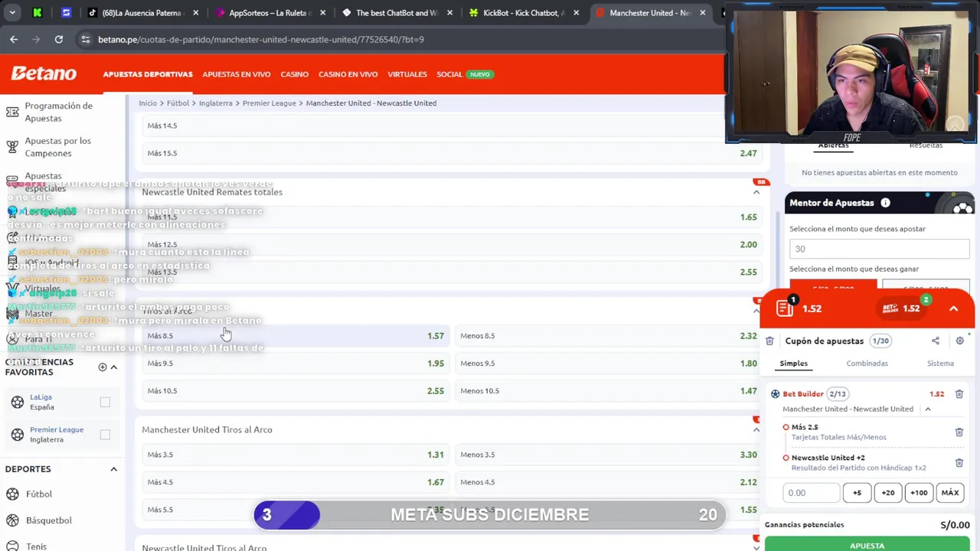Viewport: 980px width, 551px height.
Task: Switch to La Ausencia Paterna browser tab
Action: [x=142, y=12]
